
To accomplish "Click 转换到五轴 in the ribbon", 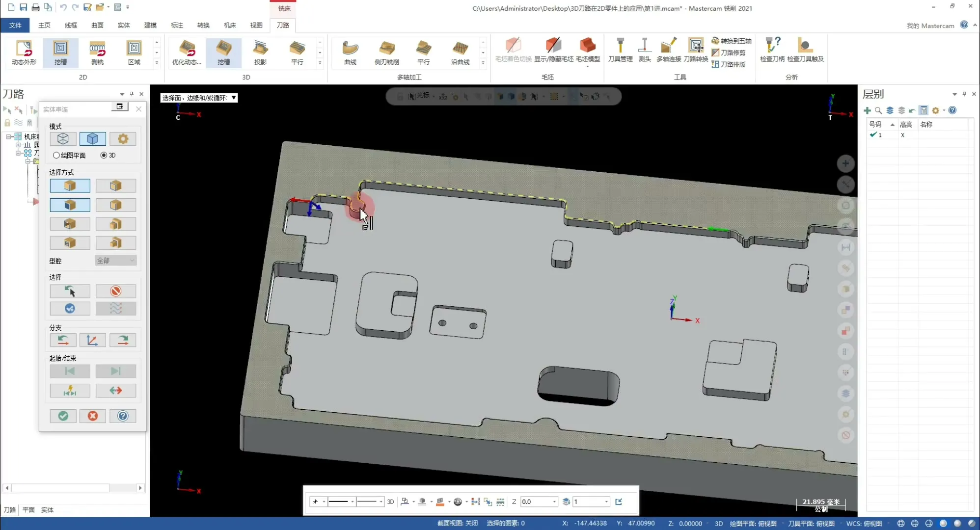I will coord(732,41).
